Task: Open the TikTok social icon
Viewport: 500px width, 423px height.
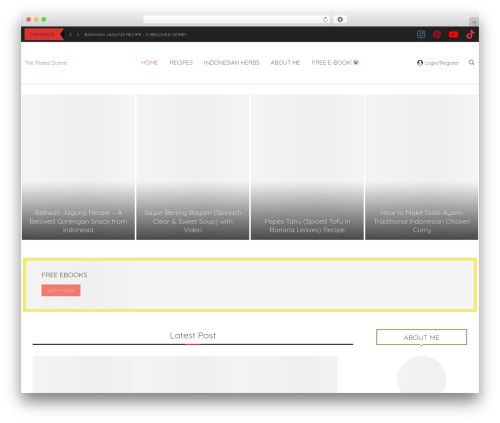Action: coord(470,34)
